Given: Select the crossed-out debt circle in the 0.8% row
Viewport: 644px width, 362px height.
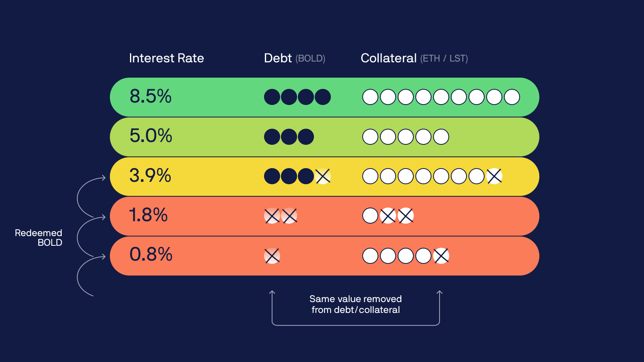Looking at the screenshot, I should (x=272, y=256).
